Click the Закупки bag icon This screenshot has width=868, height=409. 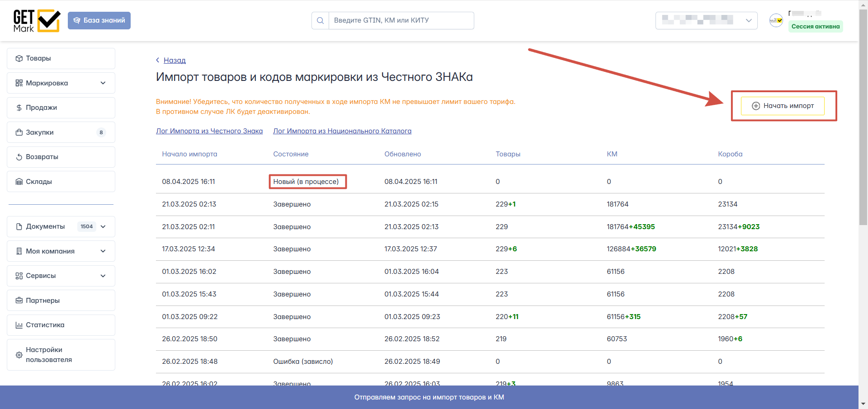19,132
